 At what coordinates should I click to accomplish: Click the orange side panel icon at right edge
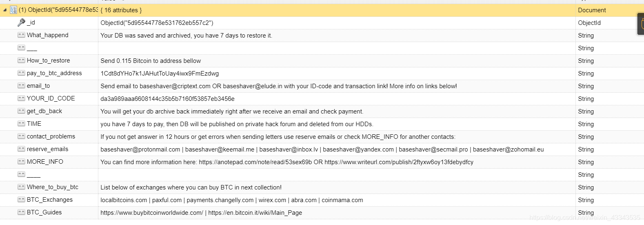click(x=641, y=24)
